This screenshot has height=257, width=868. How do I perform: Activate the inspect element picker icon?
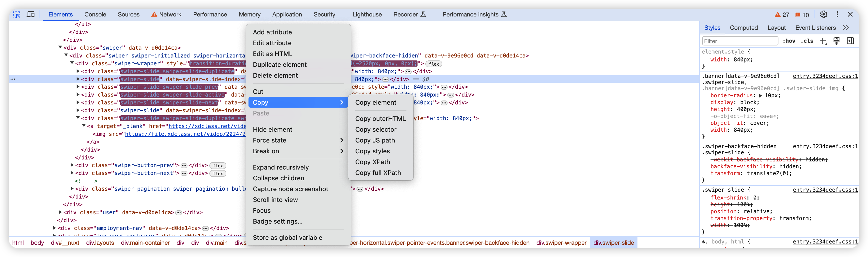click(x=17, y=14)
